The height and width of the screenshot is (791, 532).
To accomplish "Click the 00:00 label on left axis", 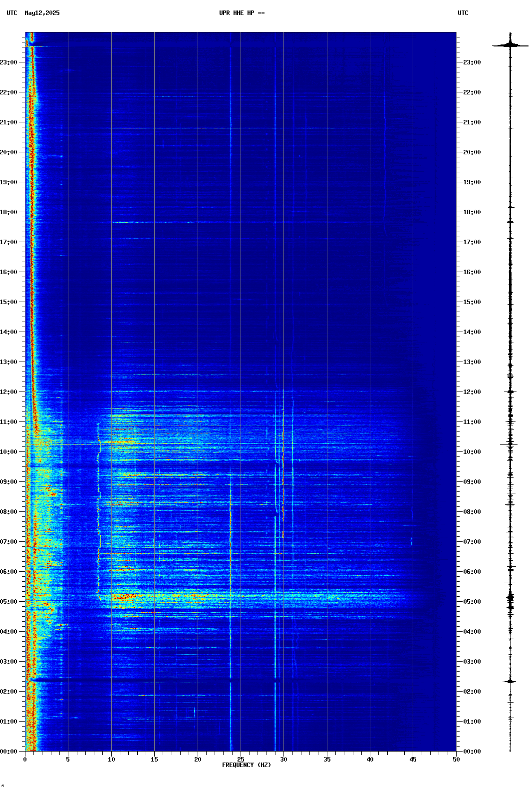I will tap(8, 752).
